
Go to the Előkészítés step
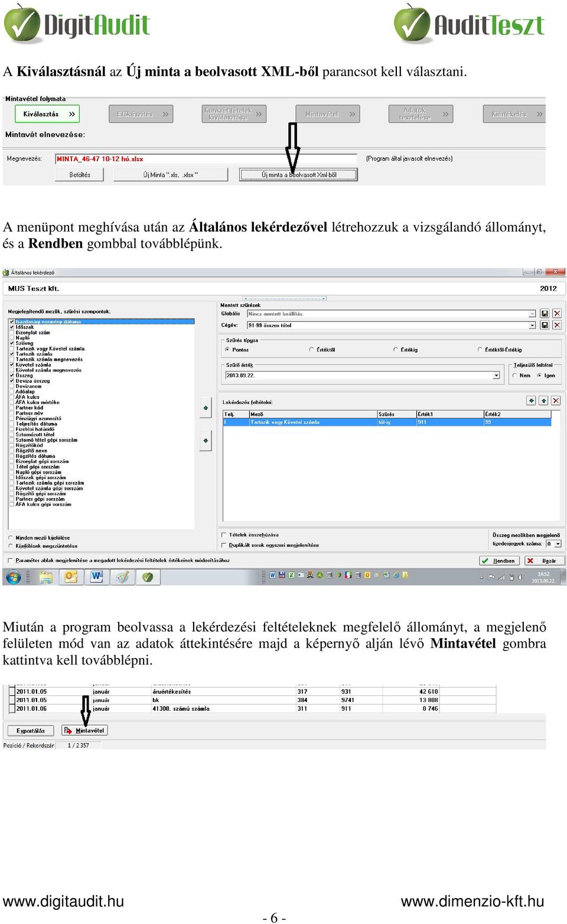(x=141, y=114)
